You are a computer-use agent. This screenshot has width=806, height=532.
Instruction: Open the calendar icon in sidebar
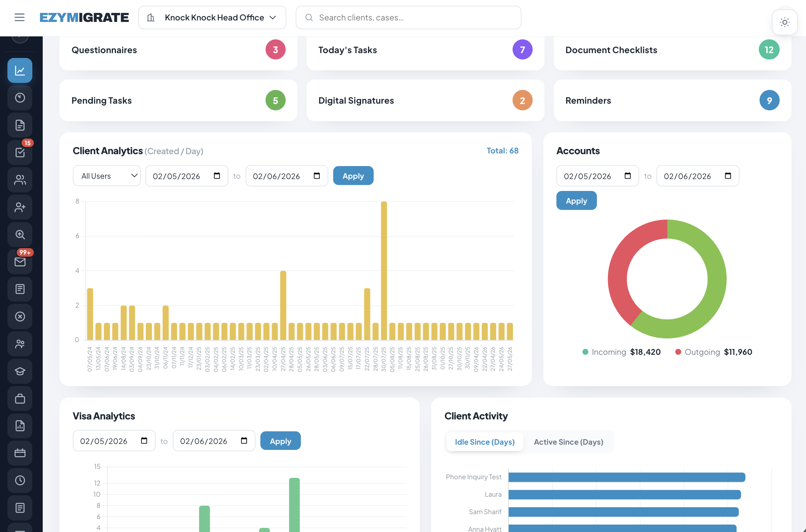pos(20,453)
